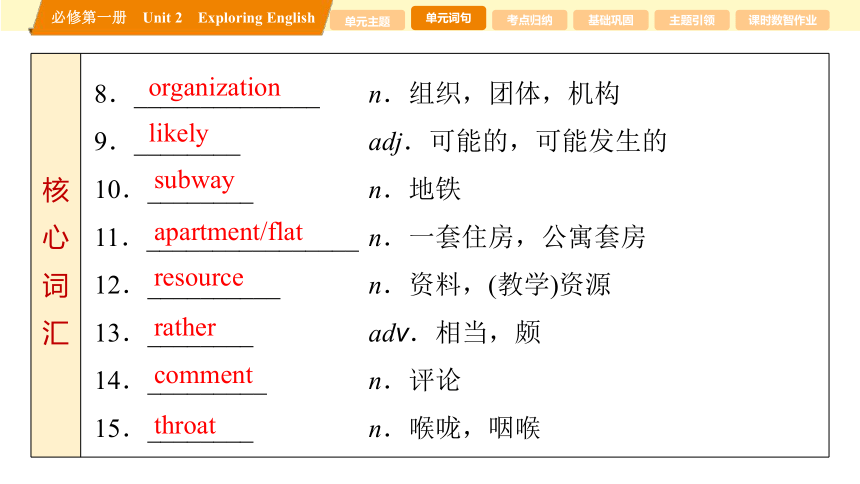This screenshot has width=860, height=484.
Task: Click the definition 一套住房，公寓套房
Action: [527, 237]
